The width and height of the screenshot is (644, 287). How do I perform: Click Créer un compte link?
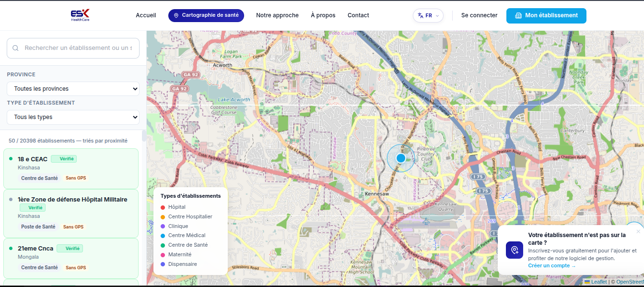552,266
